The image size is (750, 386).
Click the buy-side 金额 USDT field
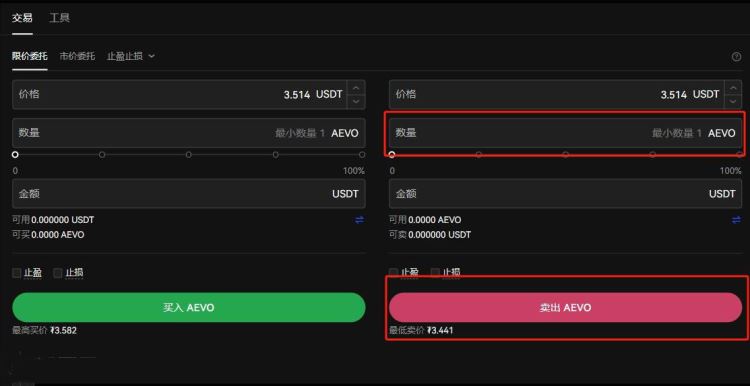click(189, 194)
